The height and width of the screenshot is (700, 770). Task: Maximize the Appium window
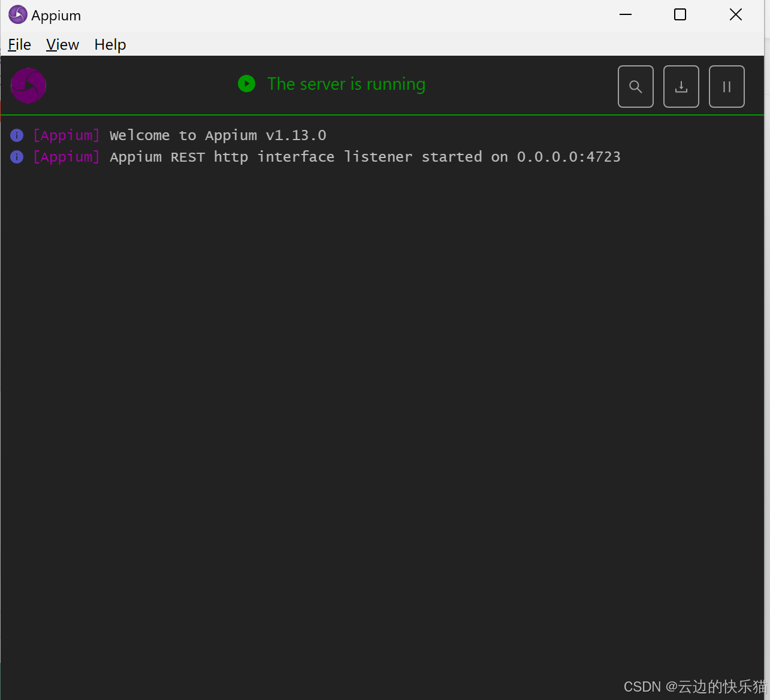(680, 15)
